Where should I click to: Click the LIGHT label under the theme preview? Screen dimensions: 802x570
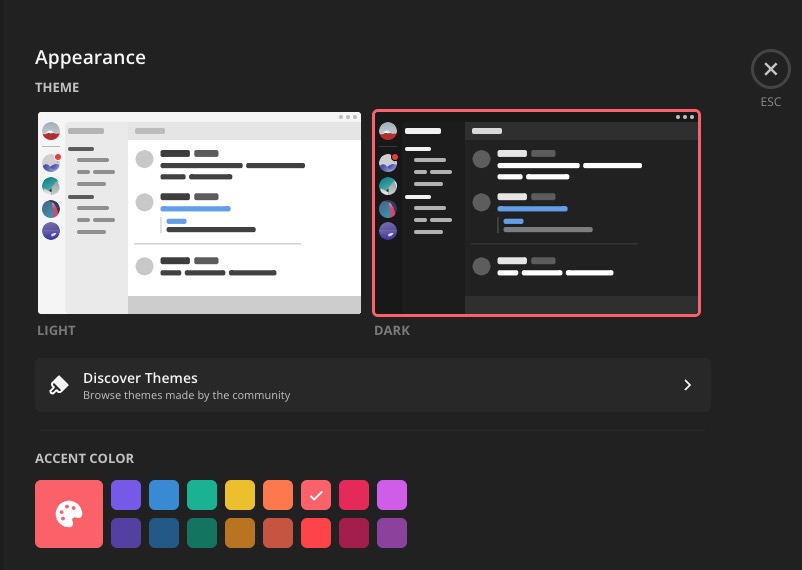pyautogui.click(x=56, y=330)
